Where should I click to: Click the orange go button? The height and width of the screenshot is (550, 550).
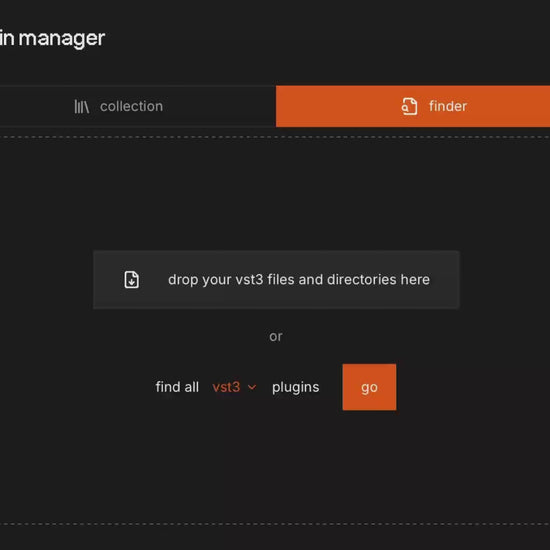369,387
